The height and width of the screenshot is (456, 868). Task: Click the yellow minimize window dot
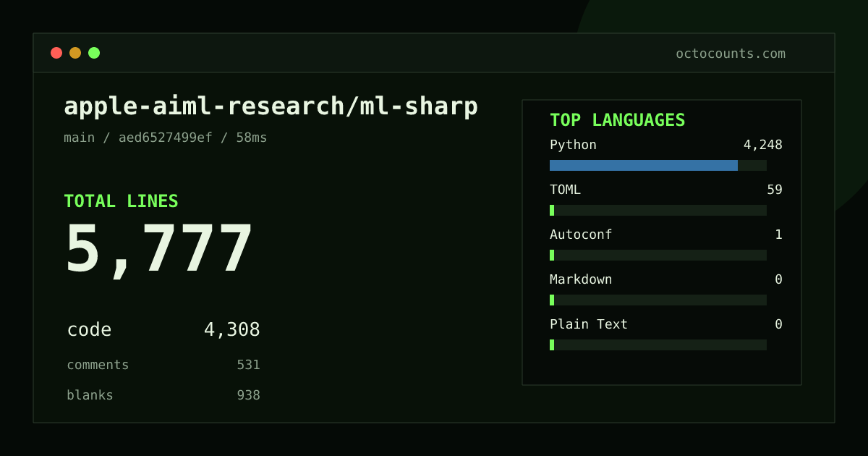(x=75, y=53)
